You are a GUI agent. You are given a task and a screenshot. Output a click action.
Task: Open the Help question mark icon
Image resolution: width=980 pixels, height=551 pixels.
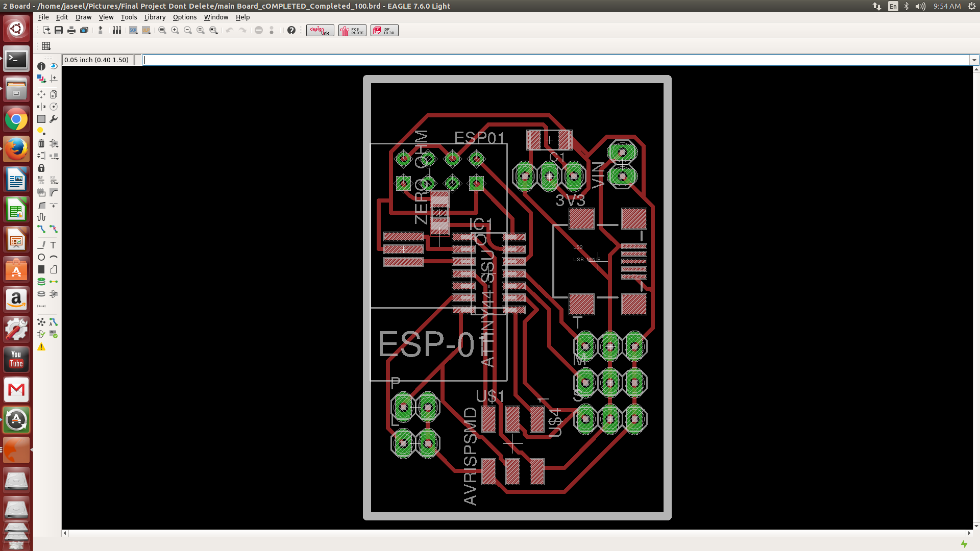tap(291, 31)
